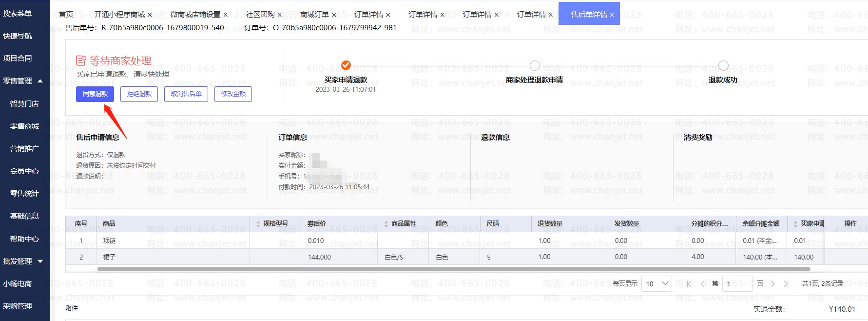
Task: Click the 退款成功 step circle
Action: tap(723, 65)
